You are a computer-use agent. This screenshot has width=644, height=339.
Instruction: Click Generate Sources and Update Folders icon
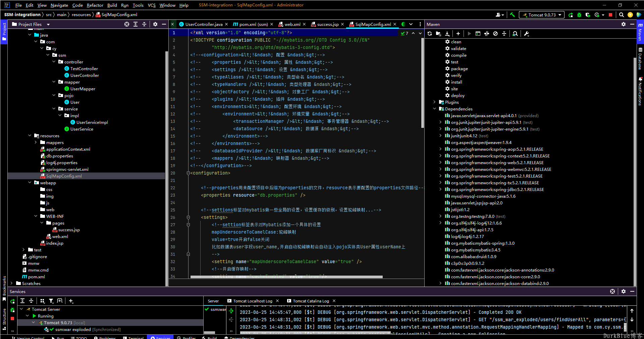click(x=438, y=34)
